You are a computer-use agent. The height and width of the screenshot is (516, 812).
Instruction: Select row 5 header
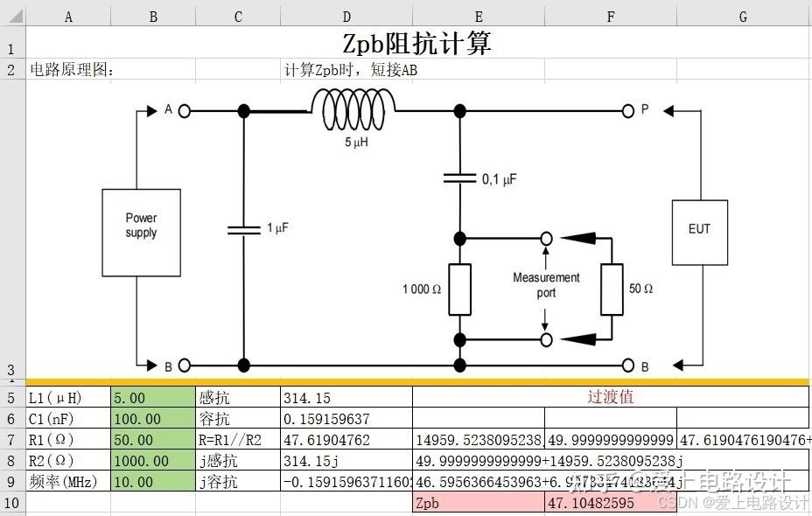[x=12, y=397]
